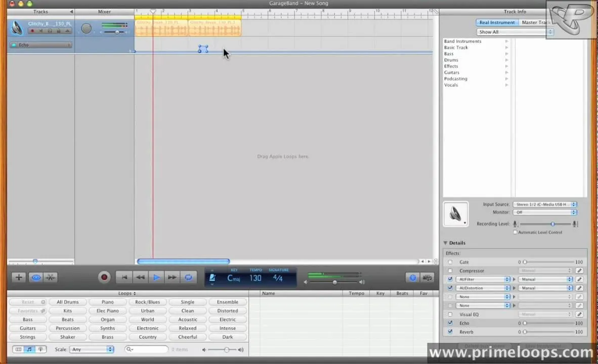Uncheck the AUDistortion effect checkbox
598x364 pixels.
tap(450, 288)
